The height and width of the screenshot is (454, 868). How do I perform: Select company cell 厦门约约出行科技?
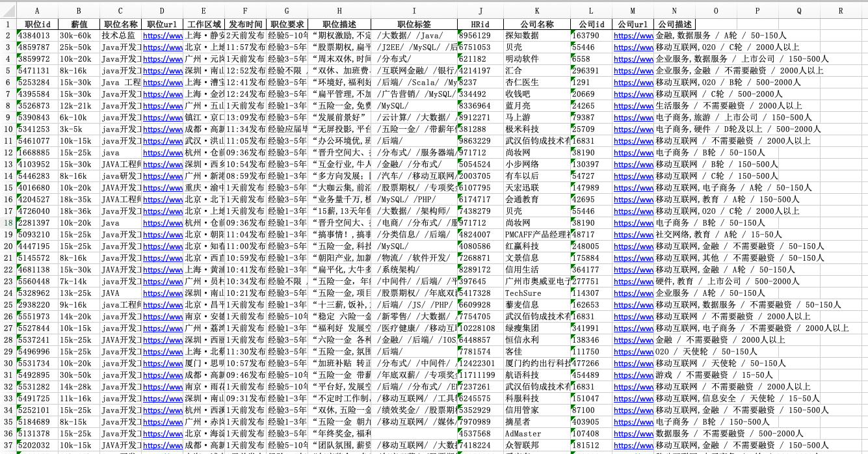536,364
